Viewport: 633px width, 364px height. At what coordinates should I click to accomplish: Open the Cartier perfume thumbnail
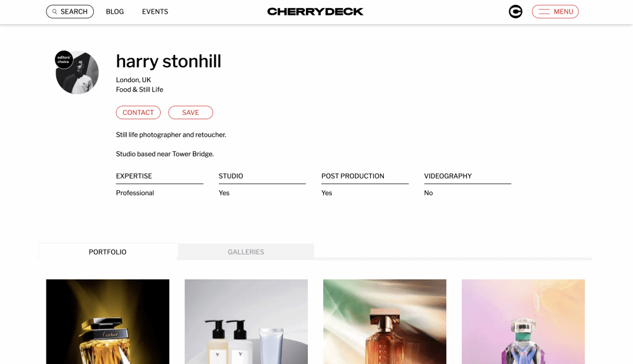pos(108,321)
